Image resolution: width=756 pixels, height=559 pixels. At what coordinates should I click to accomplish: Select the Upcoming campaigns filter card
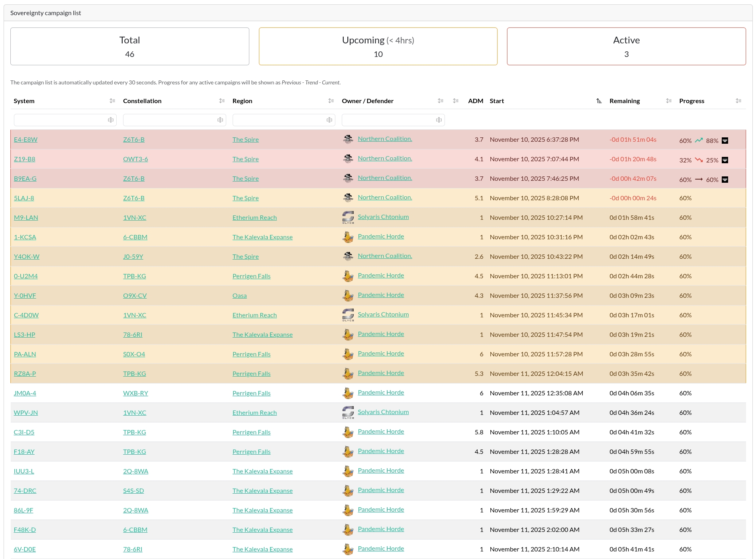(x=378, y=46)
